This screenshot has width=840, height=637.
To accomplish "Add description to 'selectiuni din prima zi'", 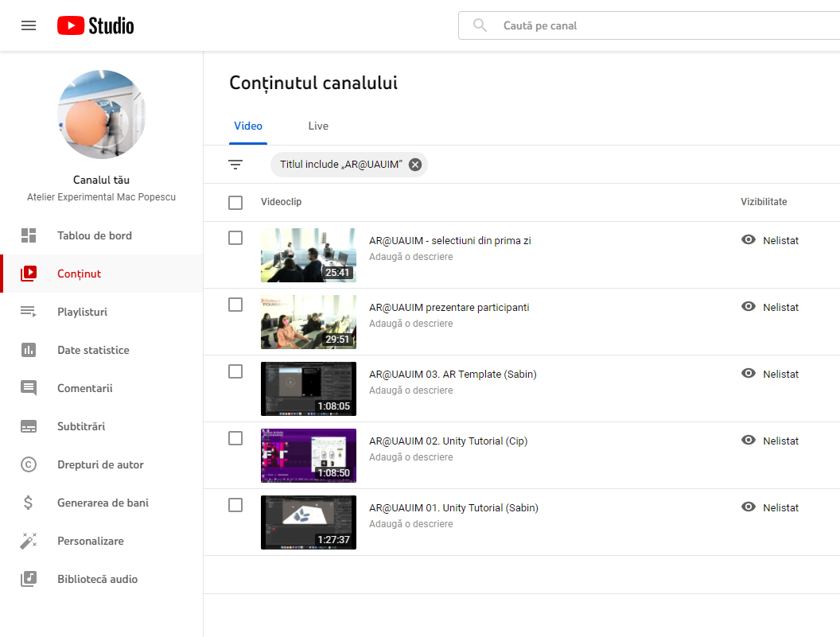I will [411, 257].
